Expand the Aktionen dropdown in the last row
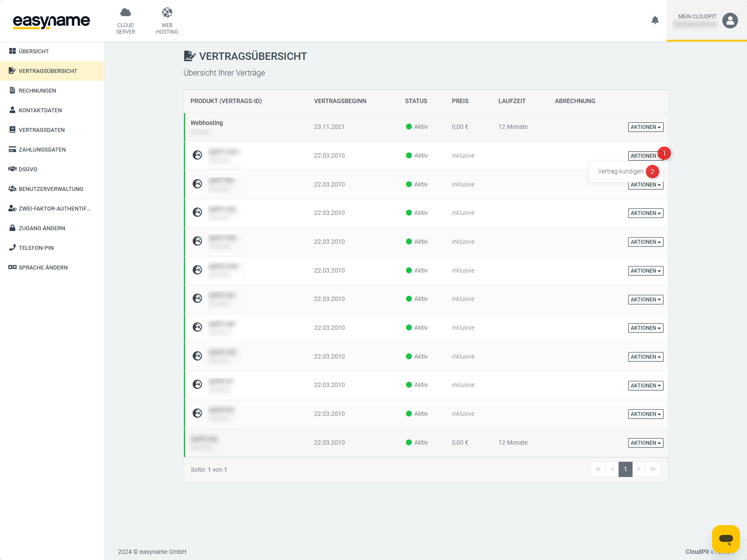 (645, 443)
